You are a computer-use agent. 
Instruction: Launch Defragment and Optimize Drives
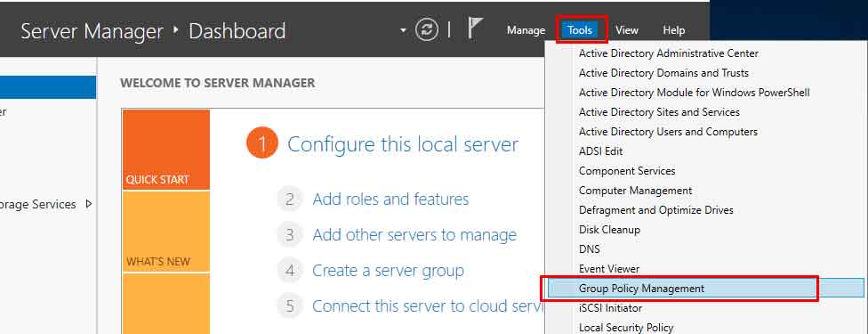point(656,209)
